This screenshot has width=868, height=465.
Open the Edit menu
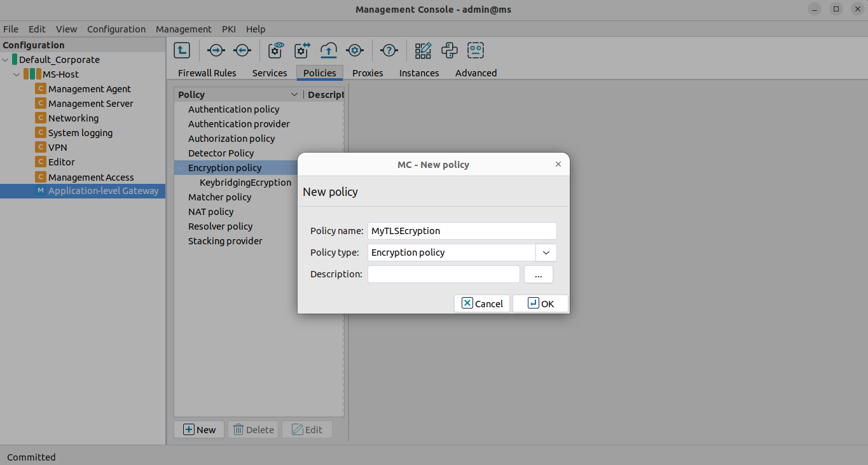click(37, 29)
